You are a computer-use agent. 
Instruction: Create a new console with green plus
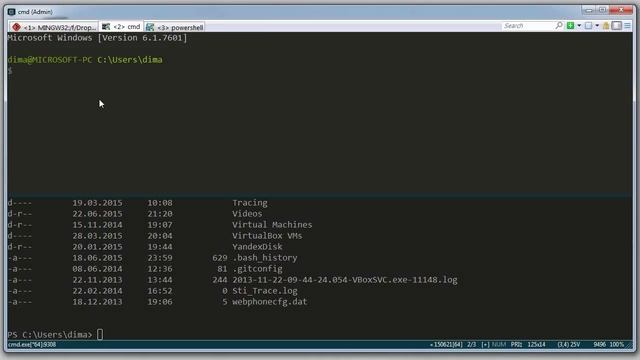(x=570, y=26)
